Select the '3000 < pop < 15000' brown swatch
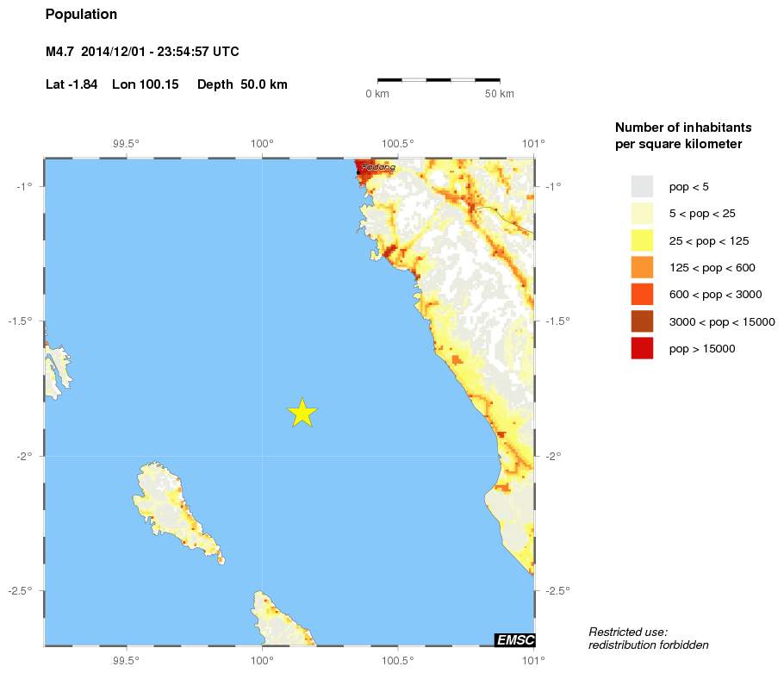Screen dimensions: 784x673 click(x=642, y=321)
